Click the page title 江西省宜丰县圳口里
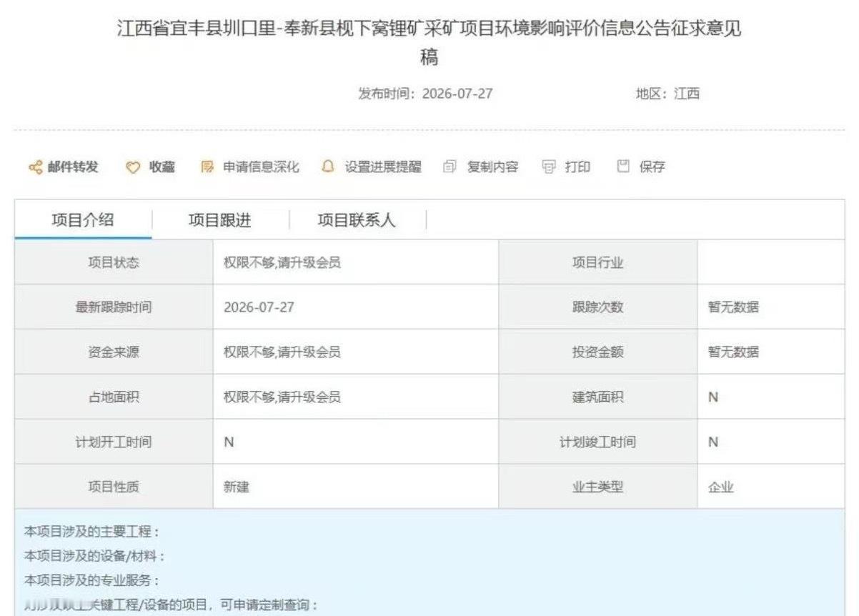The width and height of the screenshot is (859, 616). tap(429, 42)
